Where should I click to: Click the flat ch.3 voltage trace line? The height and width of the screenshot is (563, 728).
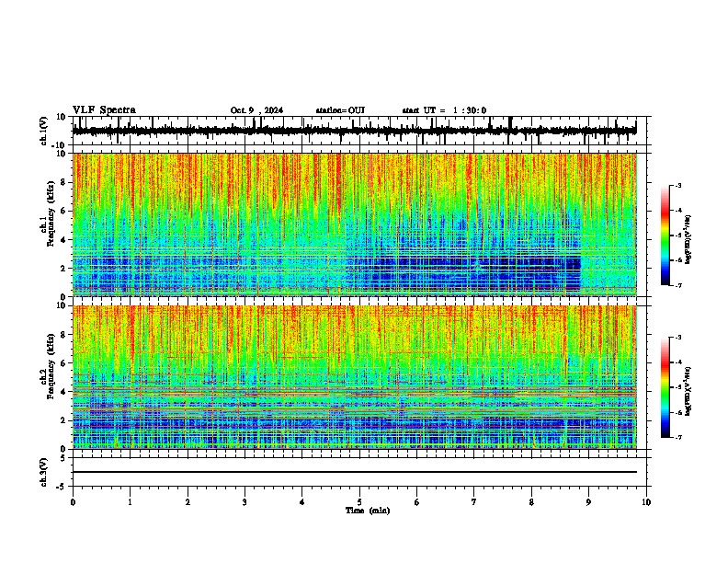point(355,472)
